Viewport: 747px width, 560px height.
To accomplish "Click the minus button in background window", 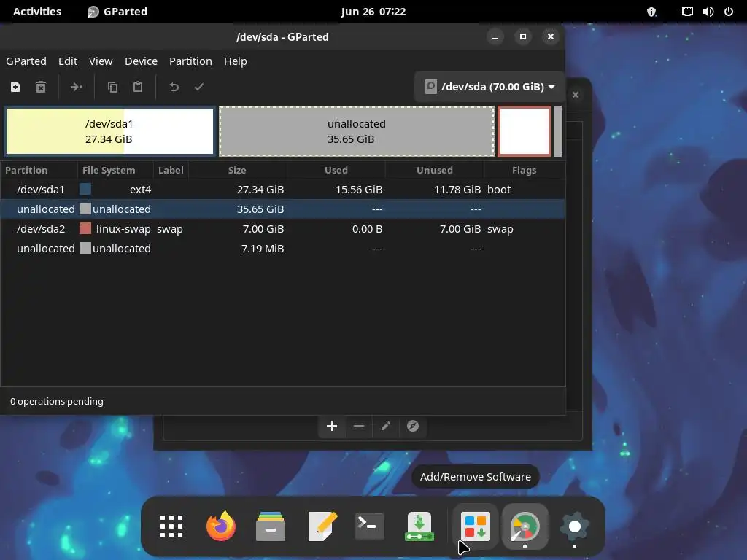I will 359,426.
